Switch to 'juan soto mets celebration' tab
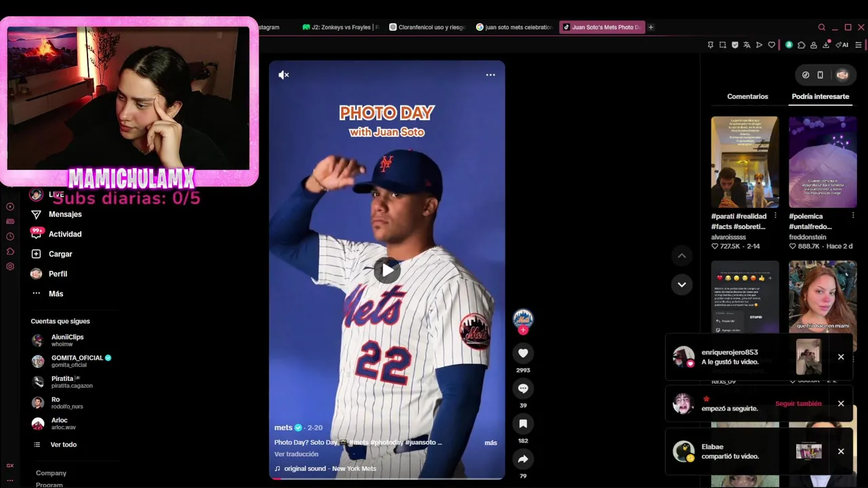 pos(514,27)
